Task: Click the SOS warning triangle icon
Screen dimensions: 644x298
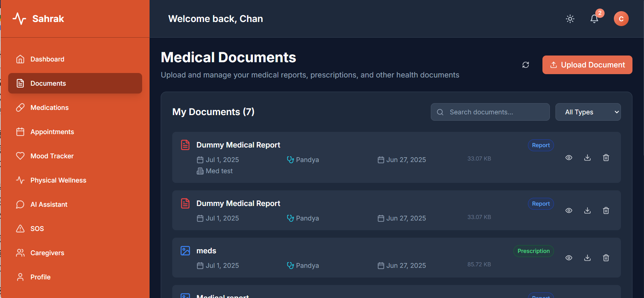Action: 20,229
